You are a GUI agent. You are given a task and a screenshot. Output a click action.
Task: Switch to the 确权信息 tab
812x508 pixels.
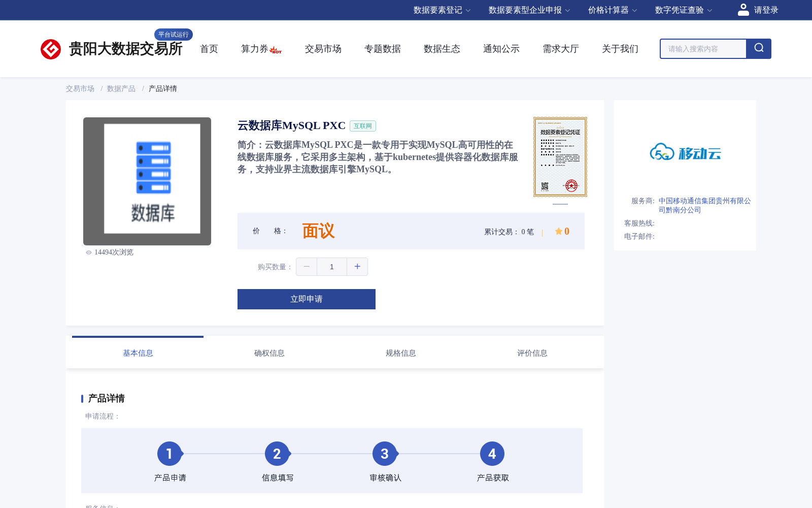269,353
